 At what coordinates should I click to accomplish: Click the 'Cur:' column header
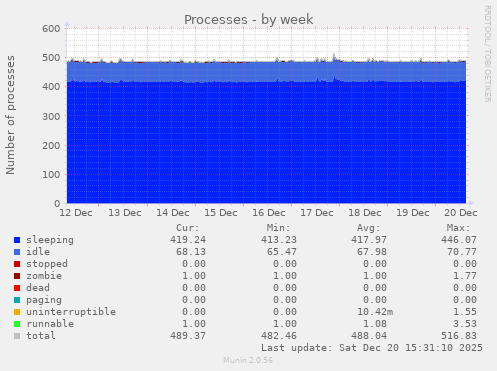(188, 228)
